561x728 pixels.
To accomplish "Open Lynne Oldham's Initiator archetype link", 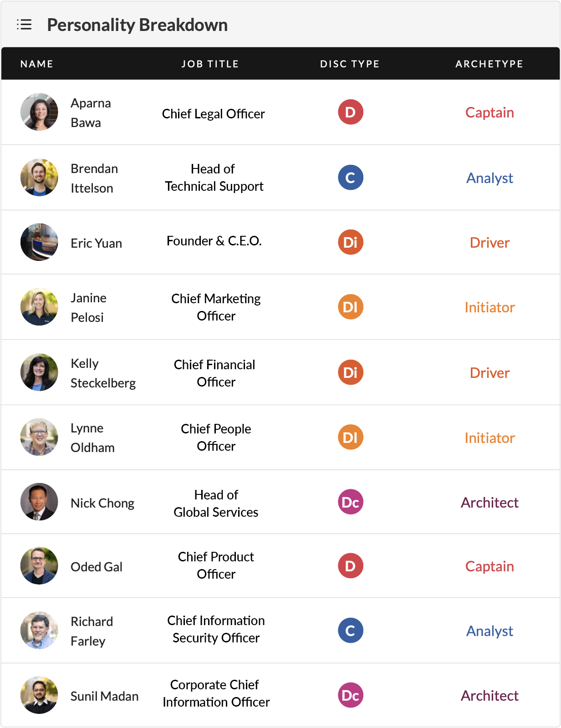I will tap(490, 438).
